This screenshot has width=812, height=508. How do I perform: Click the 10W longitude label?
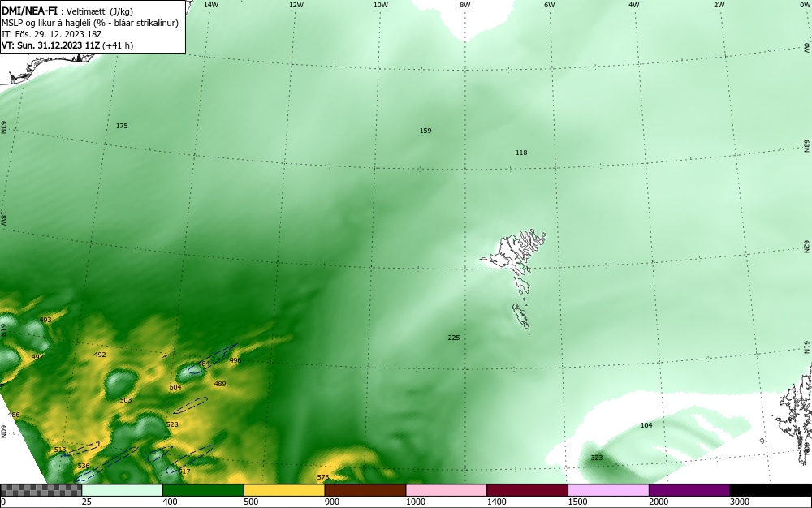[381, 5]
